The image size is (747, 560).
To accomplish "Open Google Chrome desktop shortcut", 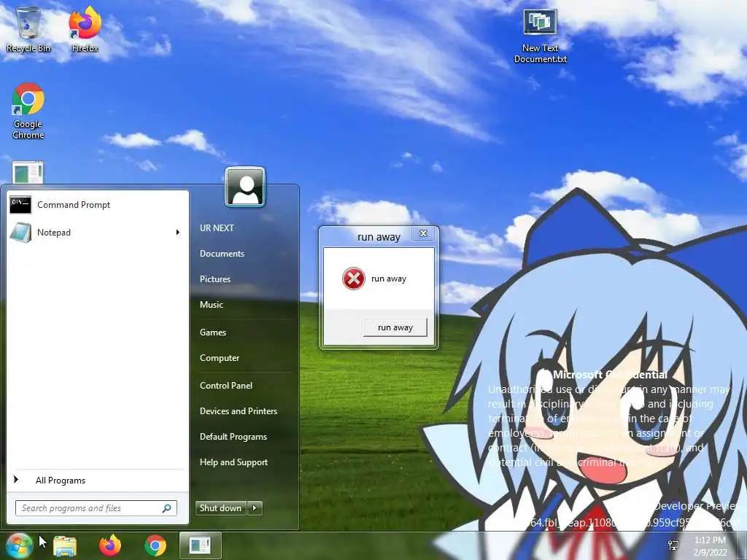I will coord(28,111).
